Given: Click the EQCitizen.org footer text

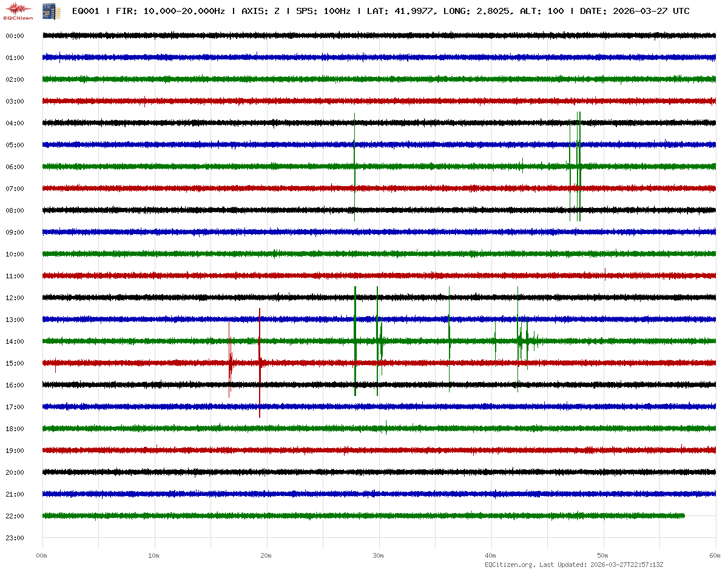Looking at the screenshot, I should point(510,565).
